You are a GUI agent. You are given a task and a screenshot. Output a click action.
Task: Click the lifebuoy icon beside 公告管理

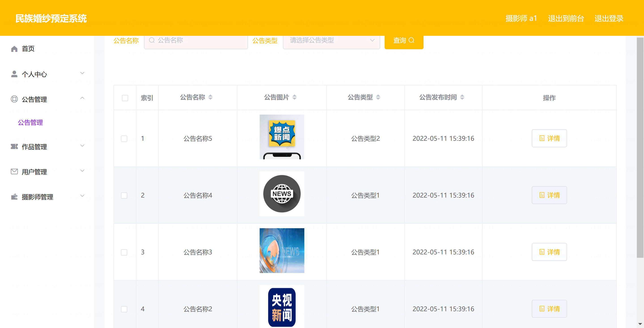click(x=14, y=99)
